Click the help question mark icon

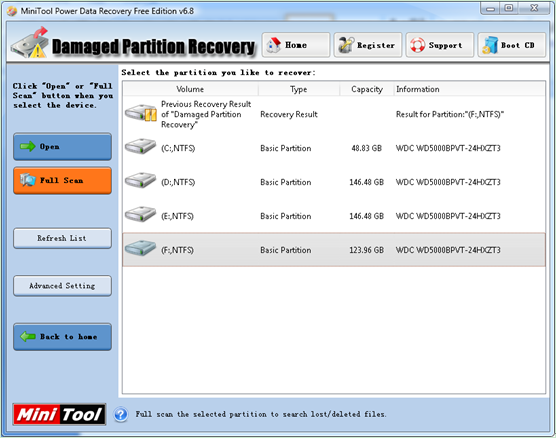pyautogui.click(x=121, y=414)
